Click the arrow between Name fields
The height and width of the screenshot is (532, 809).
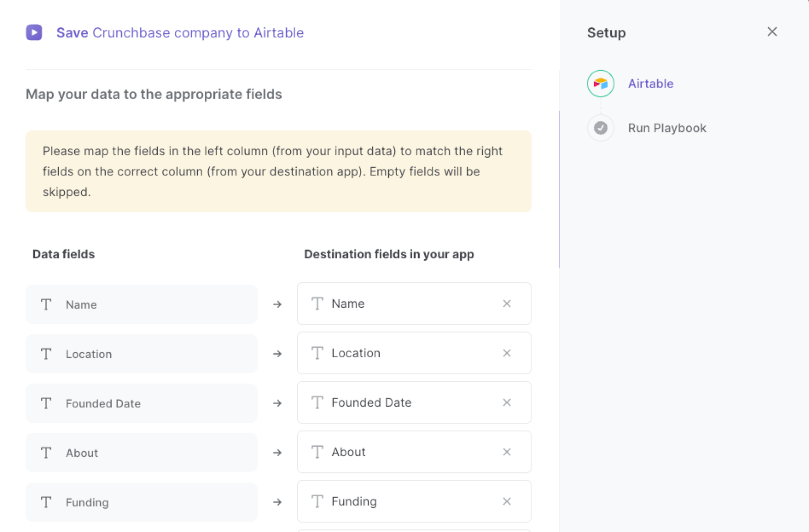pos(277,304)
